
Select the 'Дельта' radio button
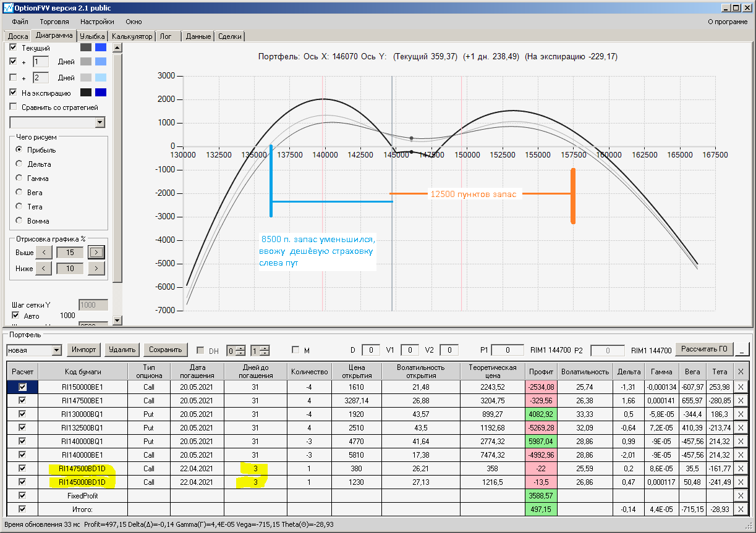pyautogui.click(x=19, y=164)
